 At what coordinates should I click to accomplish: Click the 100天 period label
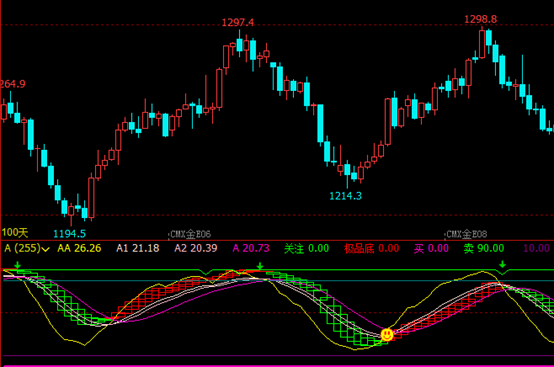pos(14,232)
